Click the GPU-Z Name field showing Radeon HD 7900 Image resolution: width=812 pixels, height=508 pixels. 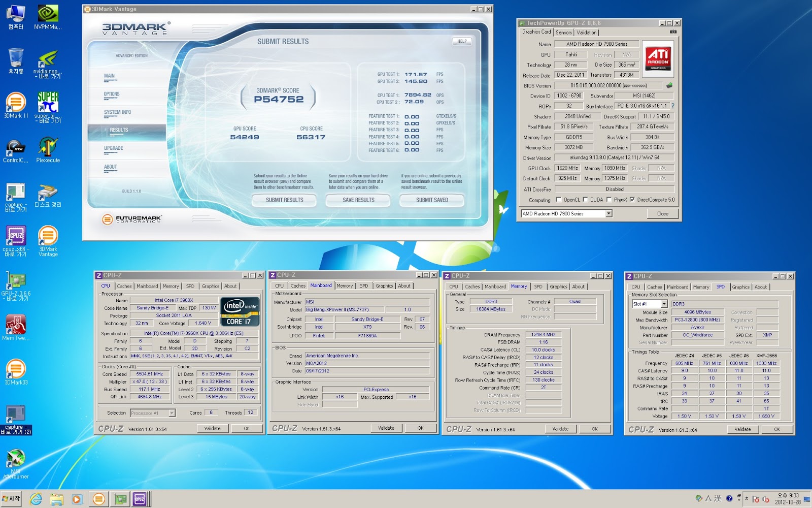[x=597, y=44]
